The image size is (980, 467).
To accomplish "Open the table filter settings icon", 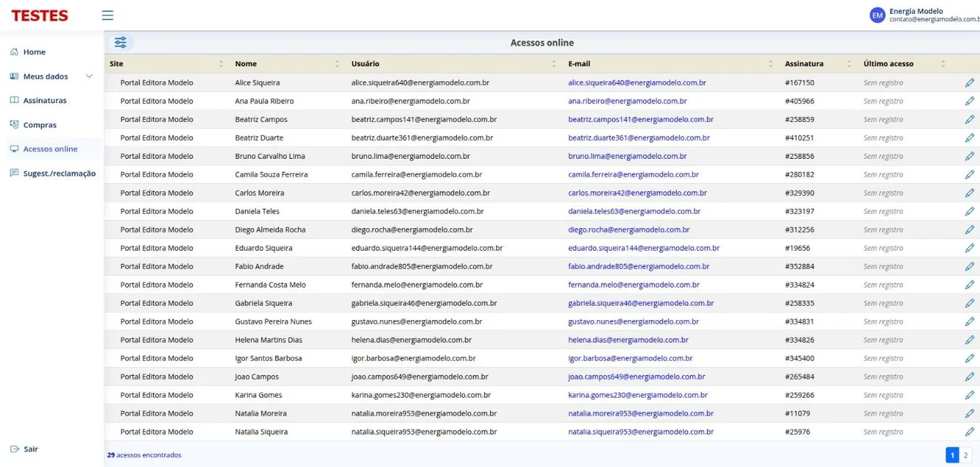I will click(120, 43).
